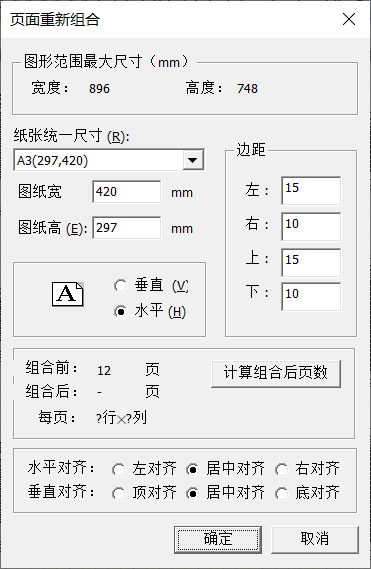
Task: Close the 页面重新组合 dialog
Action: point(349,19)
